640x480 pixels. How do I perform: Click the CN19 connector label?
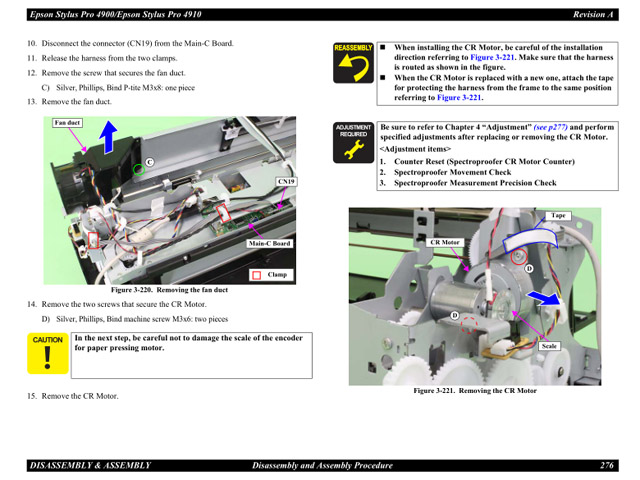(285, 182)
